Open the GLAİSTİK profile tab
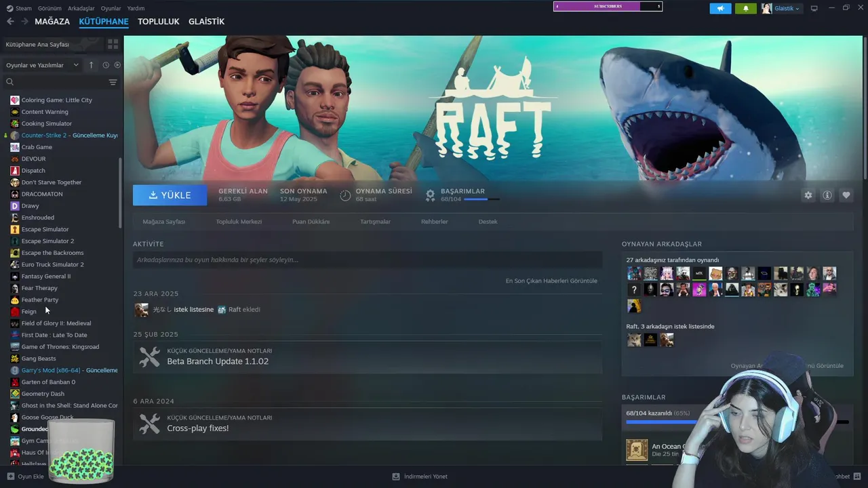 tap(206, 22)
